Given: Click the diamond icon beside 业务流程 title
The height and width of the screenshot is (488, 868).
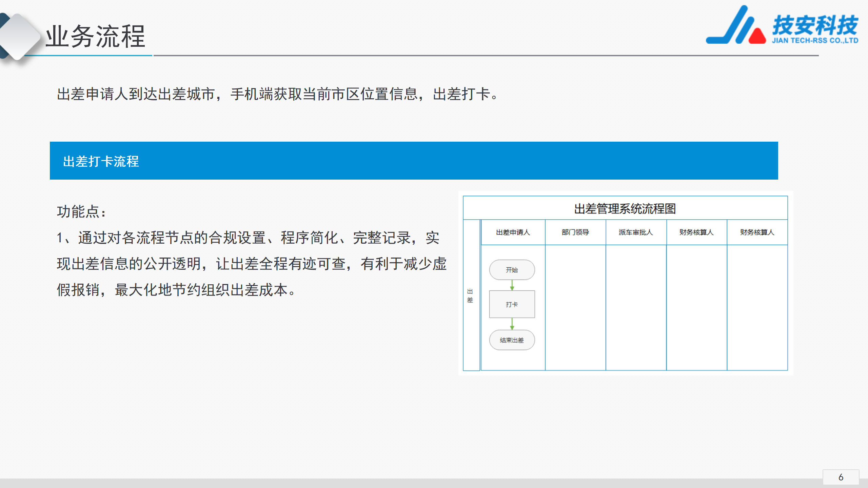Looking at the screenshot, I should coord(18,36).
